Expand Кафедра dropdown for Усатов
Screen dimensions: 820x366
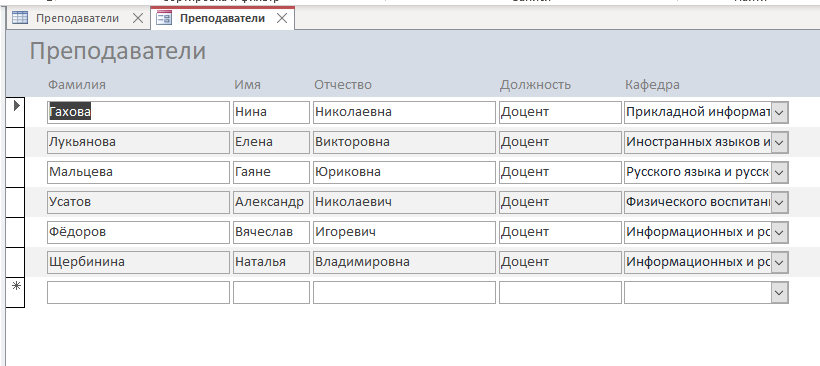pyautogui.click(x=779, y=202)
